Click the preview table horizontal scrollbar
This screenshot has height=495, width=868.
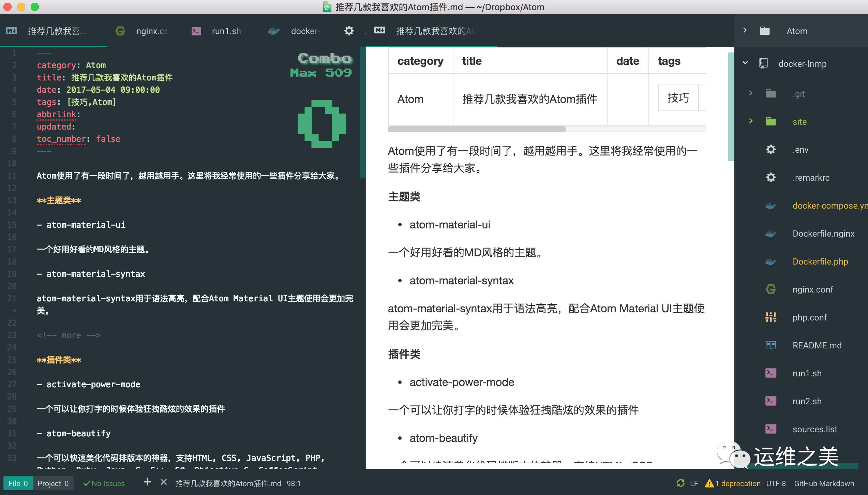coord(477,129)
